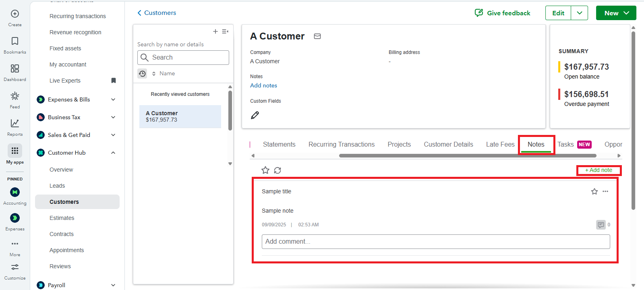Open Sample title note options ellipsis
Viewport: 644px width, 290px height.
click(605, 191)
